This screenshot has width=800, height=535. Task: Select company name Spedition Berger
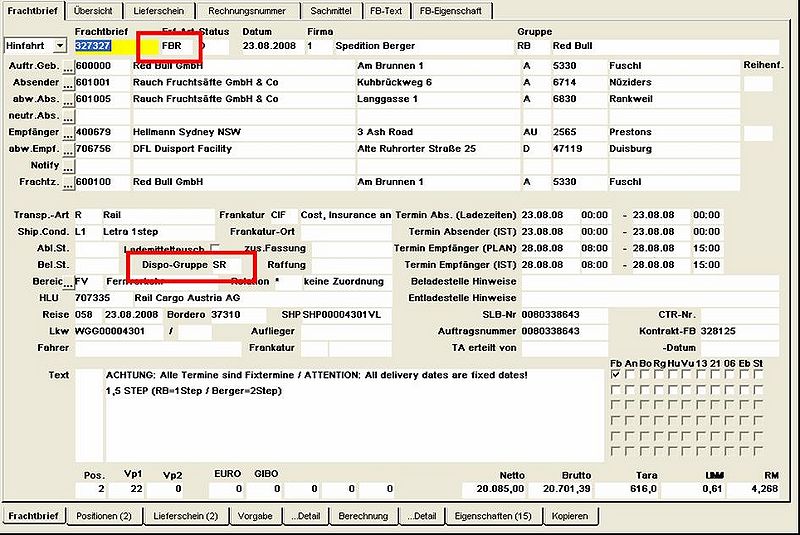pos(375,46)
